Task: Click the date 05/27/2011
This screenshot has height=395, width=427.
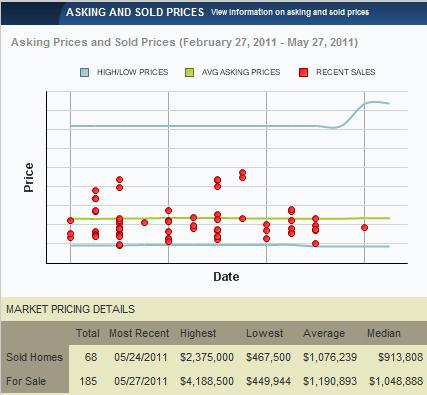Action: pos(141,381)
